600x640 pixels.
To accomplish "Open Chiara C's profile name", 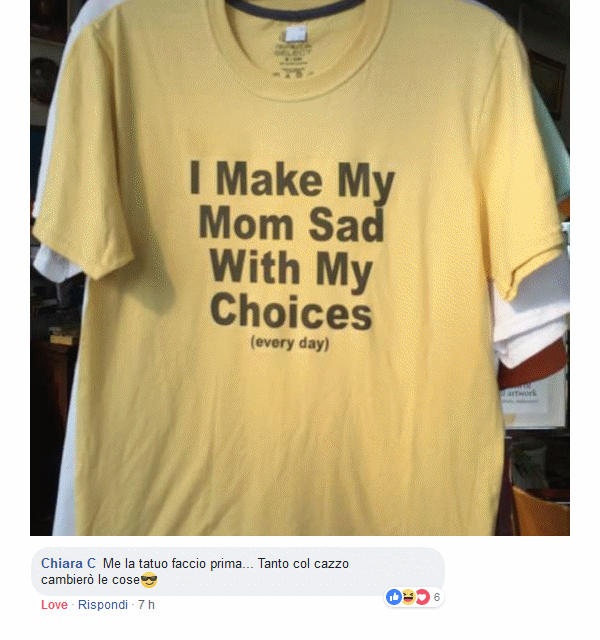I will (x=68, y=563).
